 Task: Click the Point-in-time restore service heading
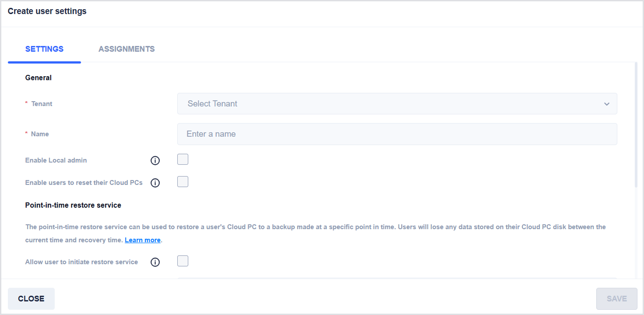tap(73, 205)
